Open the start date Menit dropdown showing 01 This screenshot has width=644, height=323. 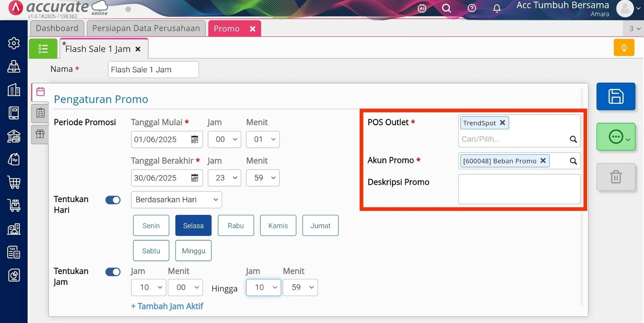point(263,139)
